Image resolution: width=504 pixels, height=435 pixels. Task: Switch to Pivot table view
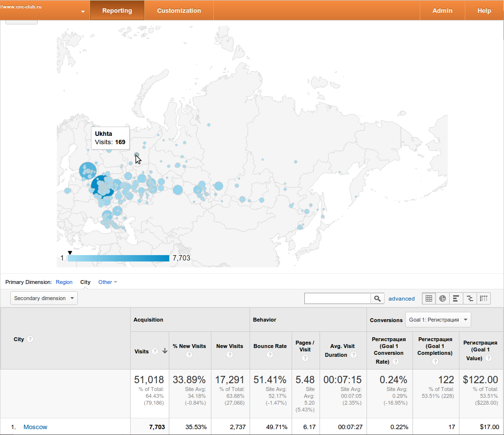tap(484, 298)
